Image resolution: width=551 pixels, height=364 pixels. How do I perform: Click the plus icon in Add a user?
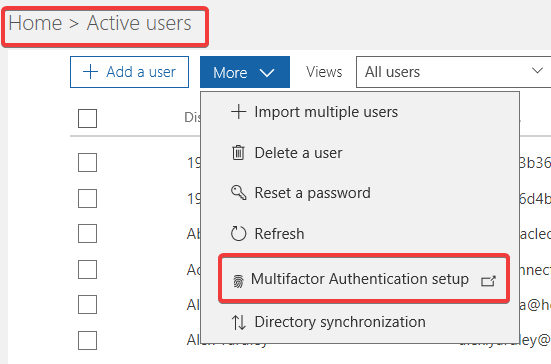pyautogui.click(x=90, y=72)
